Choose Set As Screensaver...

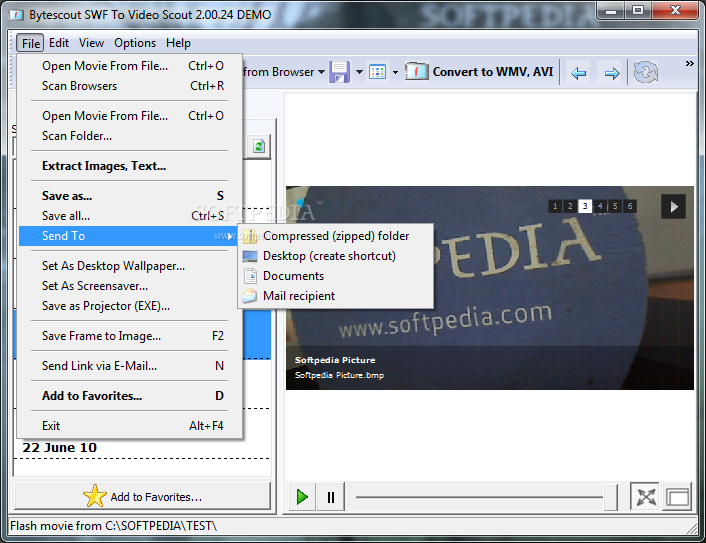tap(130, 285)
